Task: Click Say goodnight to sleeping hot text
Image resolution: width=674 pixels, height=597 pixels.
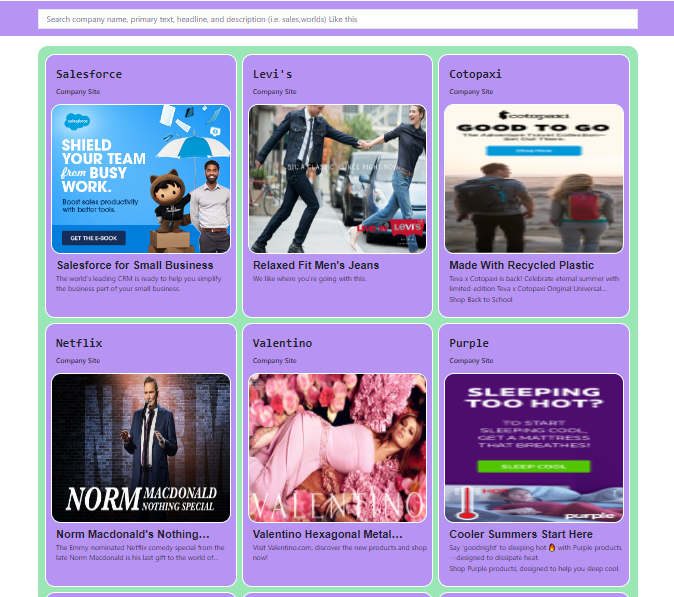Action: (536, 553)
